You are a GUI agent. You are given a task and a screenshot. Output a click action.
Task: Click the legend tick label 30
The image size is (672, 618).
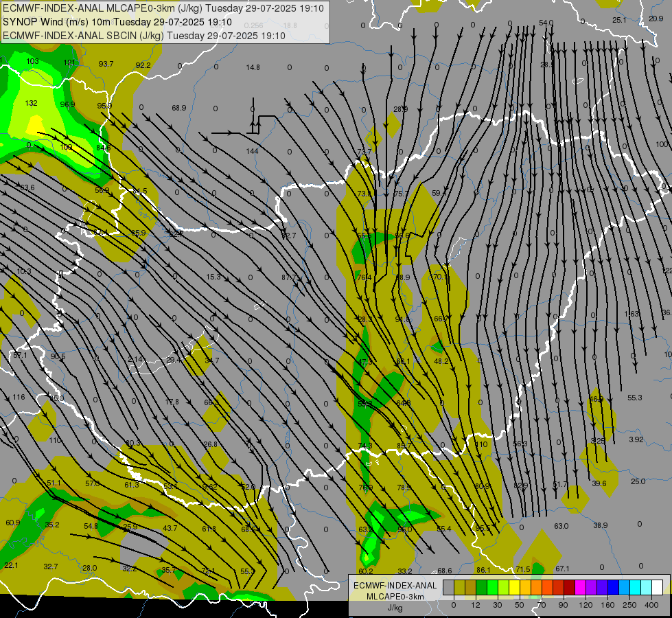tap(498, 605)
